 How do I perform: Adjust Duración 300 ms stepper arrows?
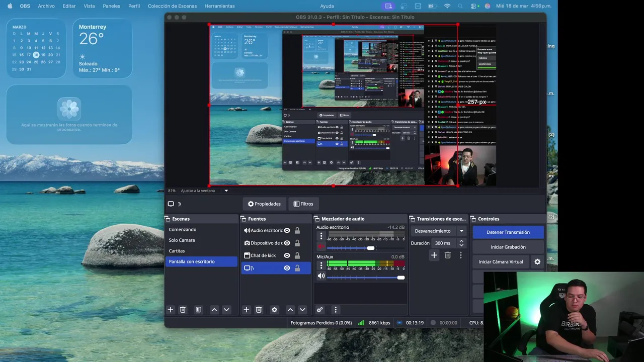pyautogui.click(x=461, y=243)
